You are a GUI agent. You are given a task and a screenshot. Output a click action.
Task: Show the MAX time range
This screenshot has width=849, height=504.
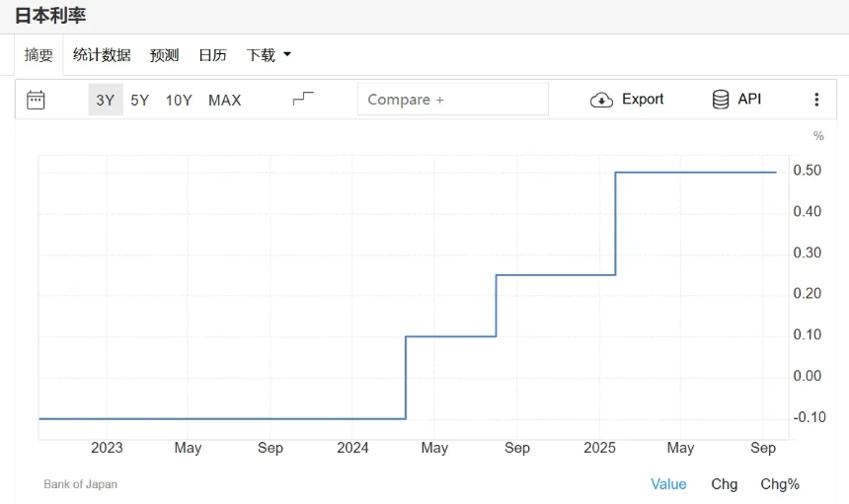(x=224, y=100)
